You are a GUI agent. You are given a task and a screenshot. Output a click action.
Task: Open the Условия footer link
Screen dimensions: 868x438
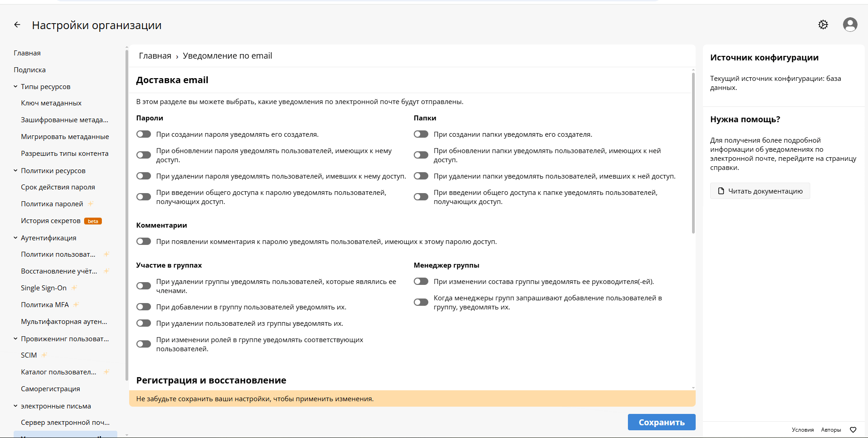[x=803, y=430]
